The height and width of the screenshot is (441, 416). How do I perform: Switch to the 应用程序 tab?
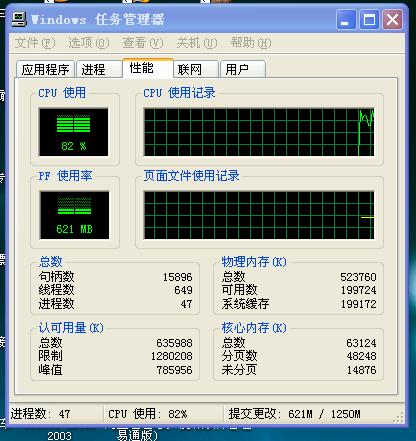coord(46,69)
